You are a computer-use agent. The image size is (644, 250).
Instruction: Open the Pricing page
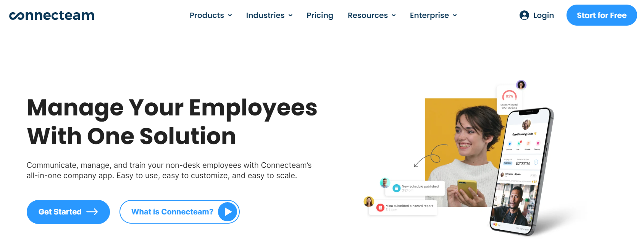[320, 15]
